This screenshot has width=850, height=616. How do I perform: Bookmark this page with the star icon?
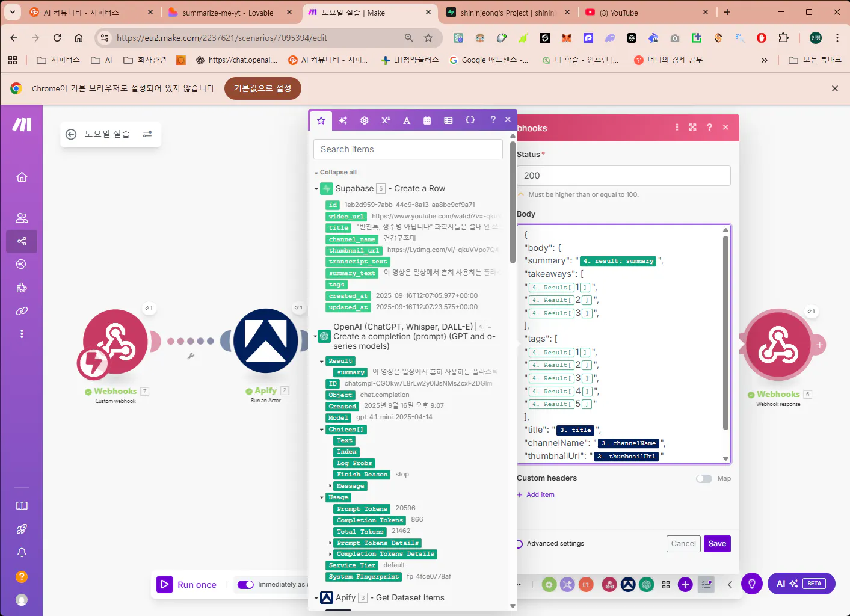pyautogui.click(x=428, y=38)
